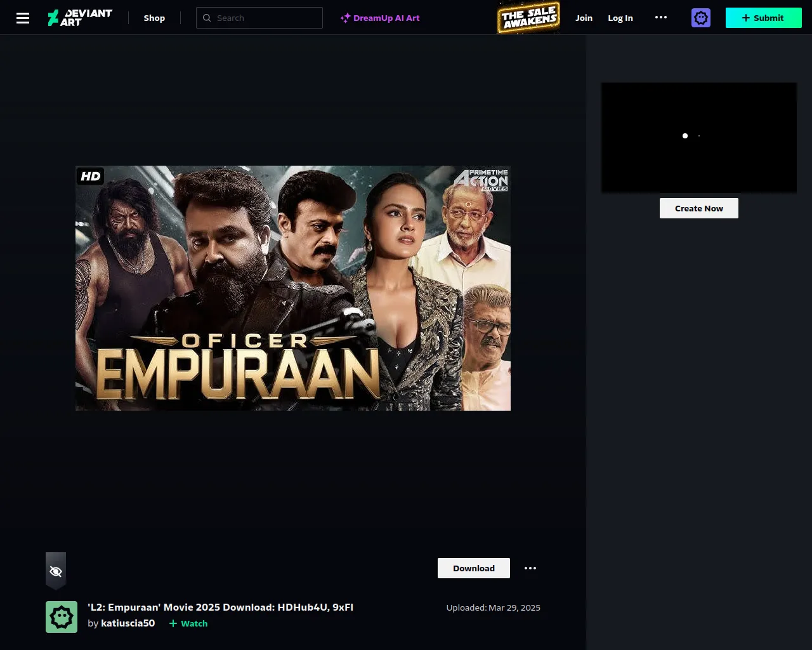812x650 pixels.
Task: Open The Sale Awakens promo banner
Action: tap(528, 18)
